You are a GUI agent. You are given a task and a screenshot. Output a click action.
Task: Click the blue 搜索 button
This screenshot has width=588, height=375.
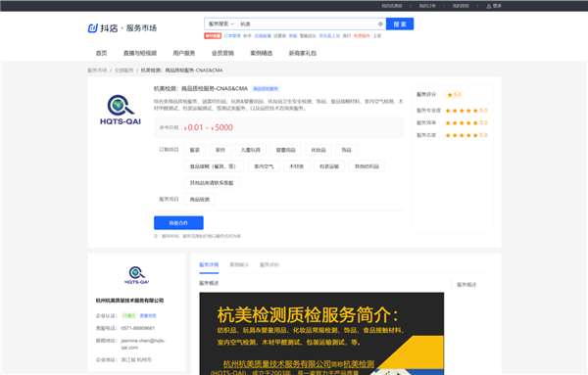point(400,23)
